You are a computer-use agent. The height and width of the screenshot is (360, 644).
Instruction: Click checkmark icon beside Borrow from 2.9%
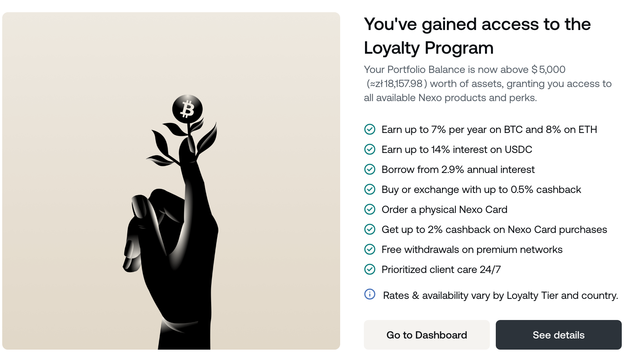point(370,169)
